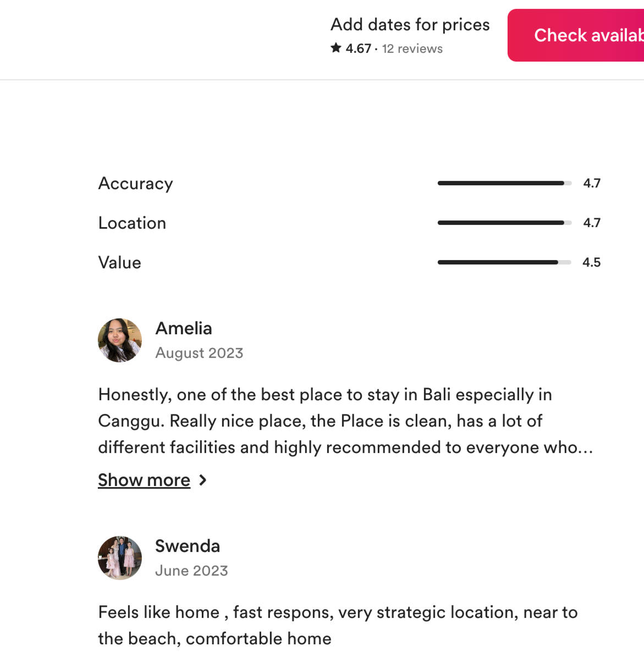
Task: Click the Accuracy category label
Action: [x=135, y=184]
